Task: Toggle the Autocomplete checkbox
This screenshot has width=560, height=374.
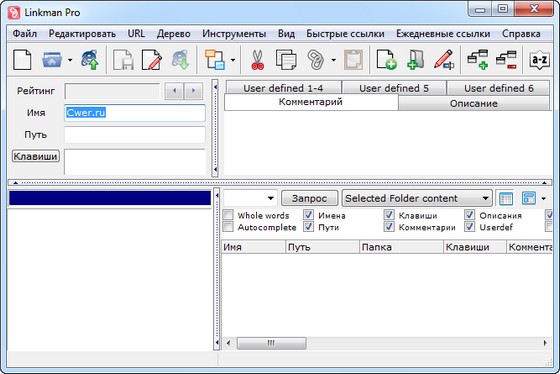Action: 228,226
